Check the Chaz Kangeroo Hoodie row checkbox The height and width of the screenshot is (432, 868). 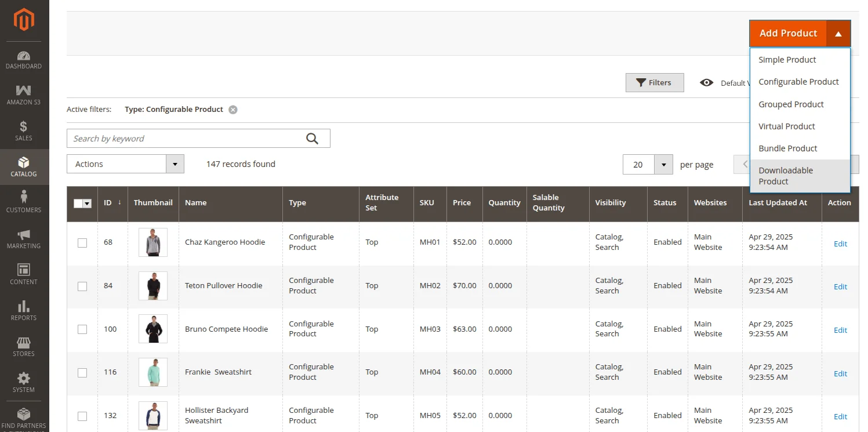tap(82, 243)
